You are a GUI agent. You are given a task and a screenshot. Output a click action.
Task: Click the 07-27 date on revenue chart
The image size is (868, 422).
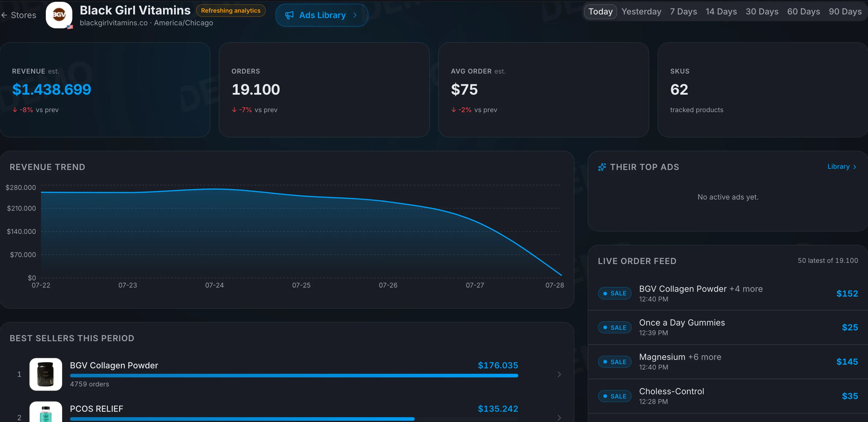point(475,285)
